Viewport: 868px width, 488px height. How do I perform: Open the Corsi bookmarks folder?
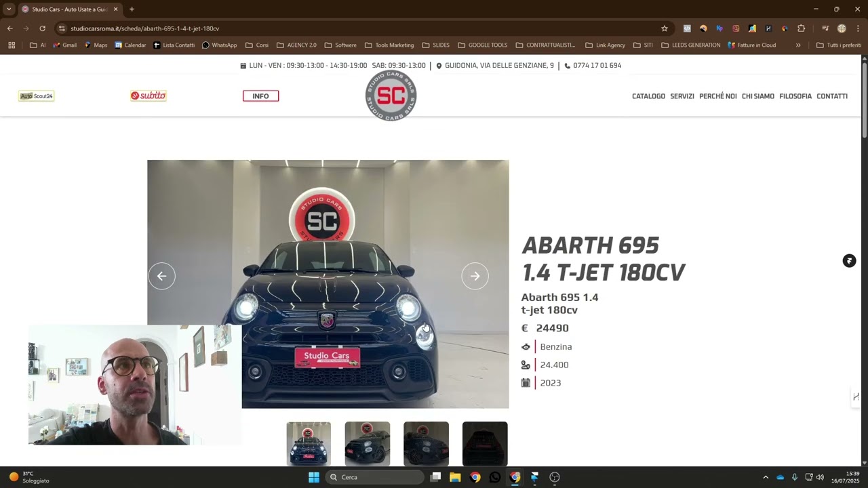click(257, 45)
